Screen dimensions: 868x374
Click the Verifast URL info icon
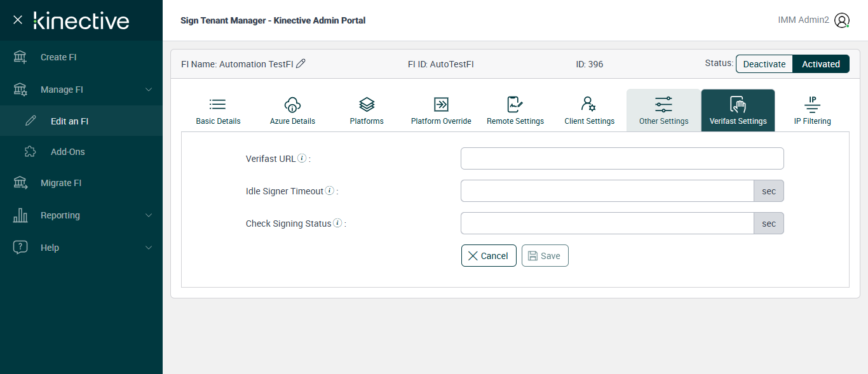[302, 158]
